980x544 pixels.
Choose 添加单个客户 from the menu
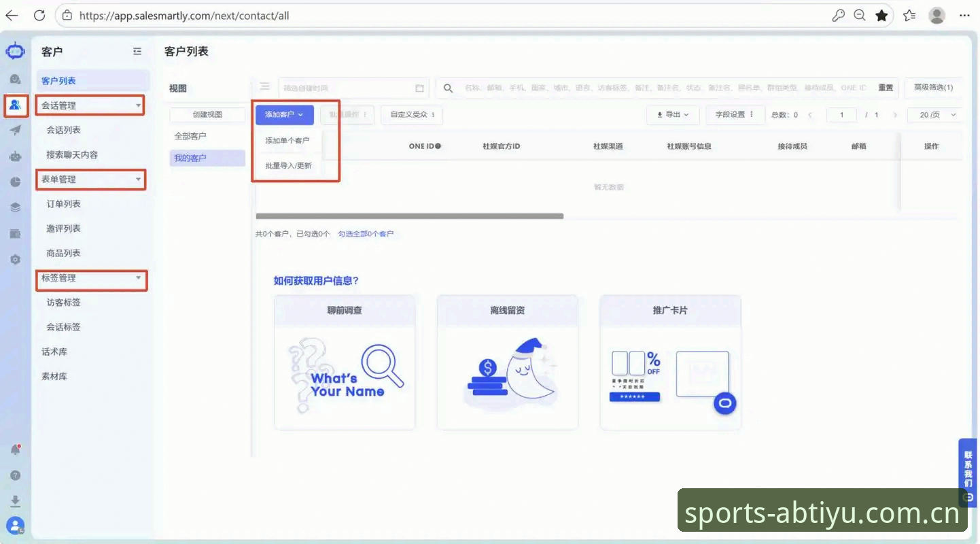(x=287, y=140)
